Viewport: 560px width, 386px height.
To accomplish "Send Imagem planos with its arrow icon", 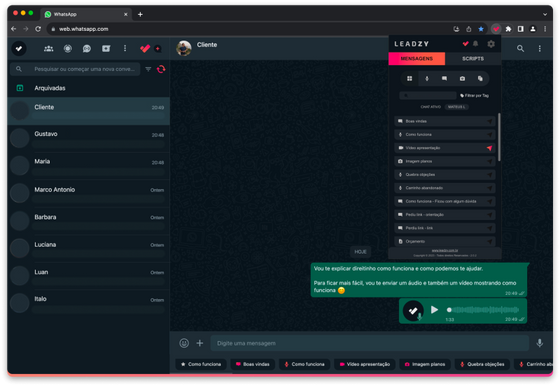I will 490,161.
